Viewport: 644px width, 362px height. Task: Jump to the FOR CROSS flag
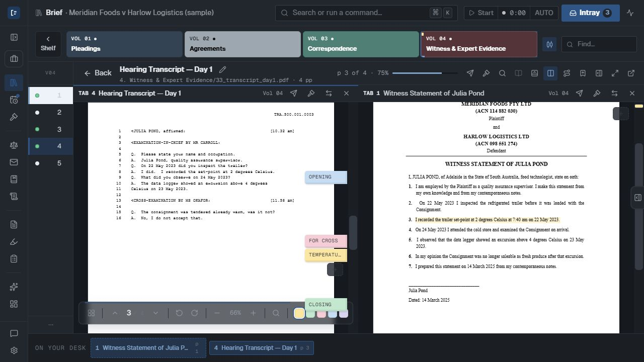(x=326, y=241)
